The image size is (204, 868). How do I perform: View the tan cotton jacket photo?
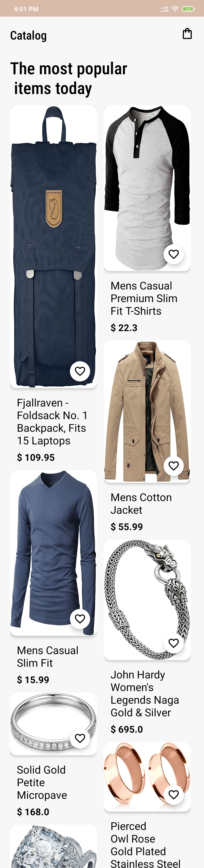147,411
